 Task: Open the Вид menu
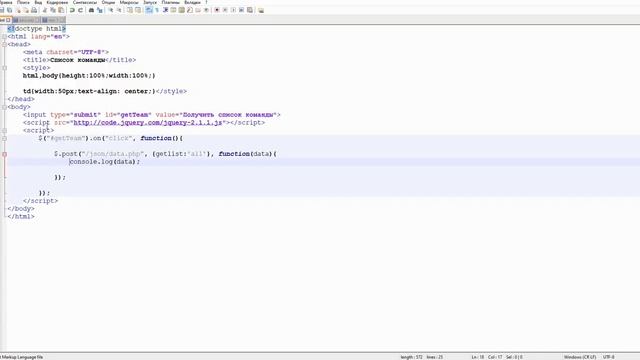pos(38,2)
